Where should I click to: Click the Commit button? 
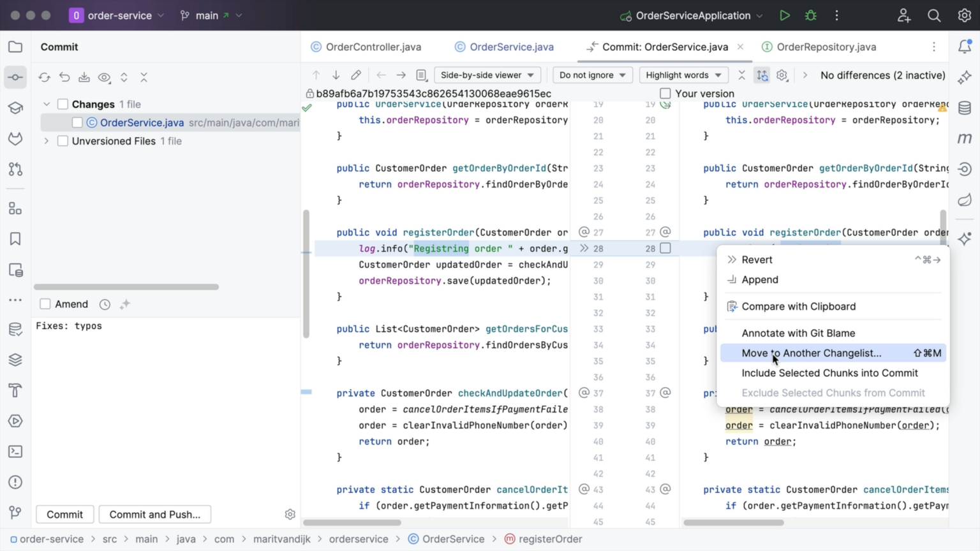pos(64,514)
